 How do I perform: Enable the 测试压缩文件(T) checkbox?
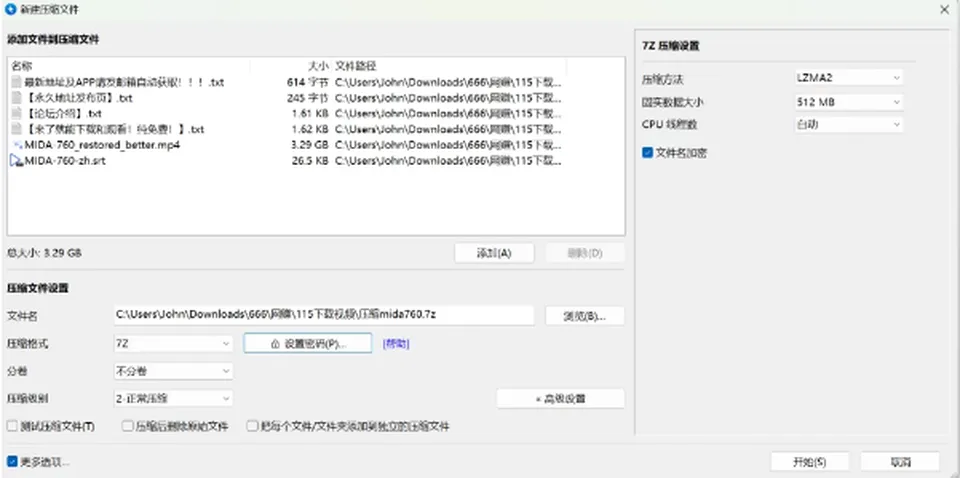point(12,426)
